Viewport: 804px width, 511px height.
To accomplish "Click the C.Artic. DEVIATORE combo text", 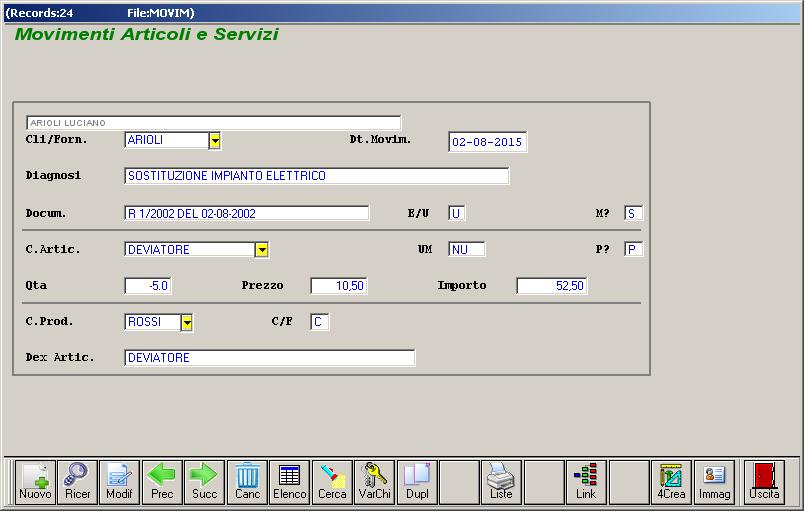I will point(190,250).
